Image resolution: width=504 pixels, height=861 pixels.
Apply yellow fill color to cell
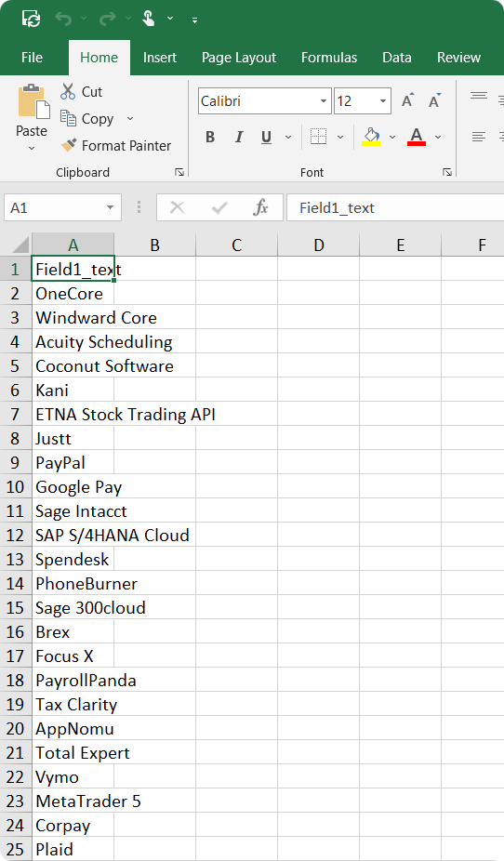coord(372,136)
